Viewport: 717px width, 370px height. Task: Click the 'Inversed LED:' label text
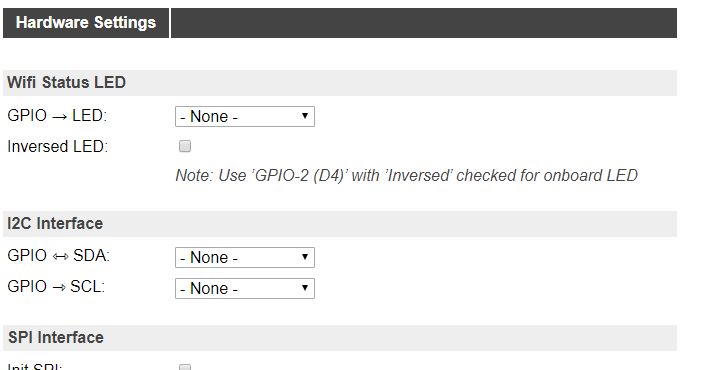pyautogui.click(x=58, y=147)
